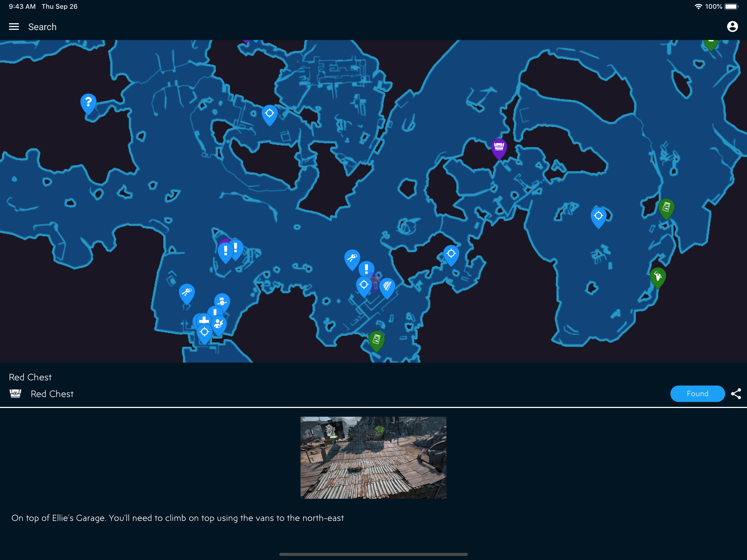
Task: Select the crosshair pin right of question mark pin
Action: 270,115
